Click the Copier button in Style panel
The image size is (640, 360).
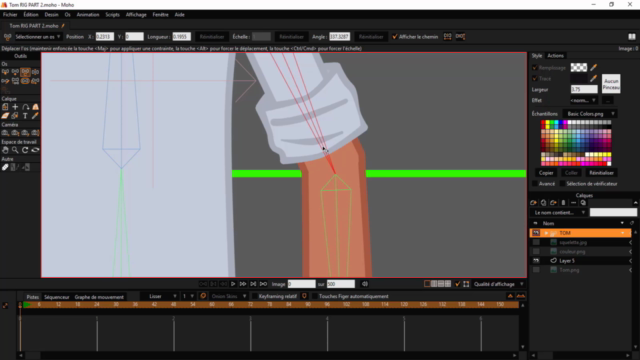coord(546,173)
